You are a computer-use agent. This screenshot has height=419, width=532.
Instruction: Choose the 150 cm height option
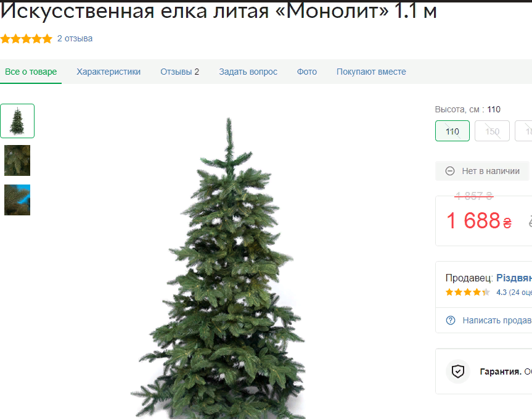pos(492,131)
